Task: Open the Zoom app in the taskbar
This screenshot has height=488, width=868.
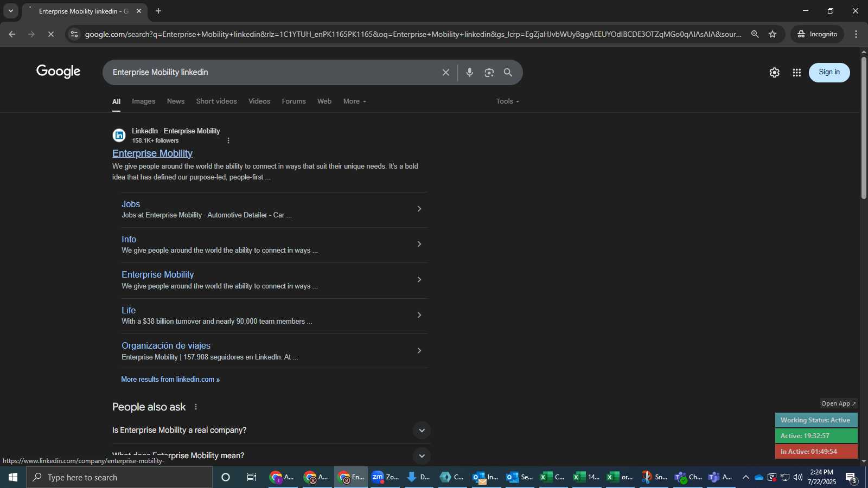Action: point(385,477)
